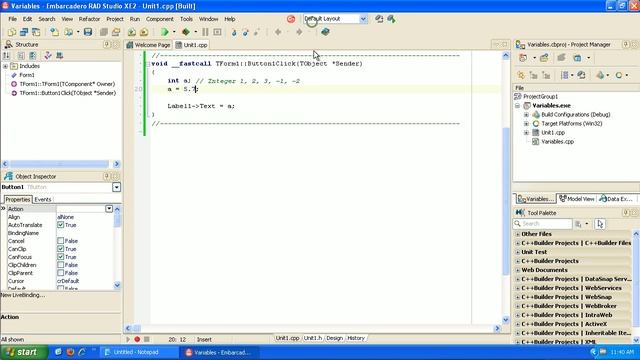Switch to the Design view tab

pyautogui.click(x=334, y=338)
